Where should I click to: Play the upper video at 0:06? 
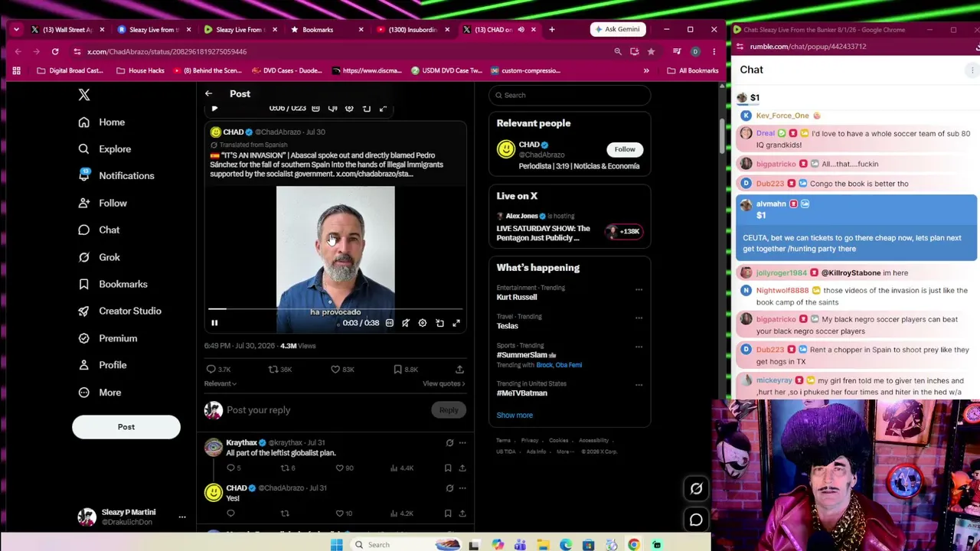[214, 109]
